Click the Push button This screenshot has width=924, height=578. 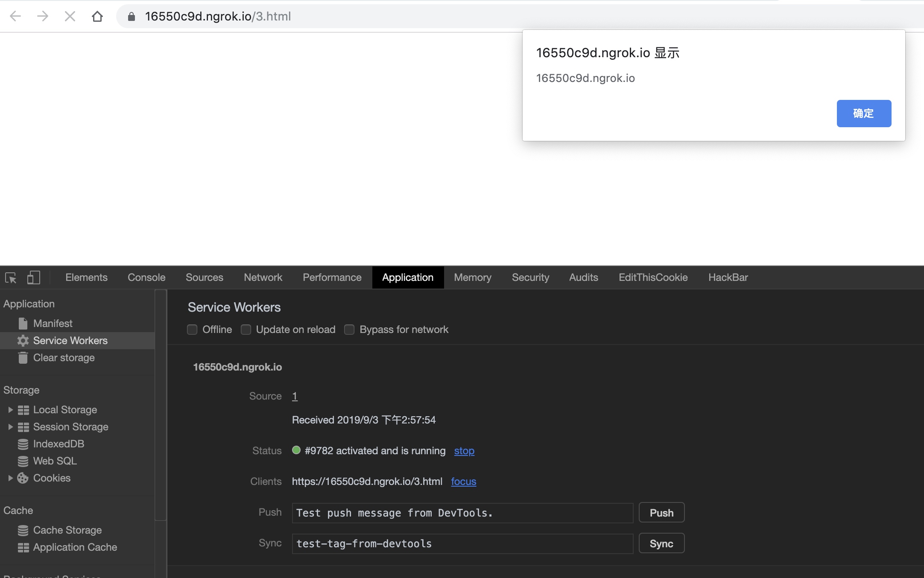click(662, 513)
